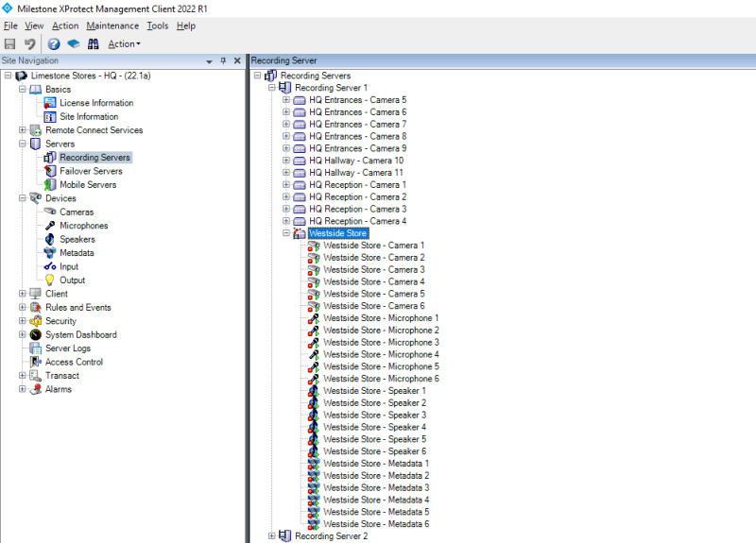Open the Help question mark icon

pyautogui.click(x=54, y=43)
